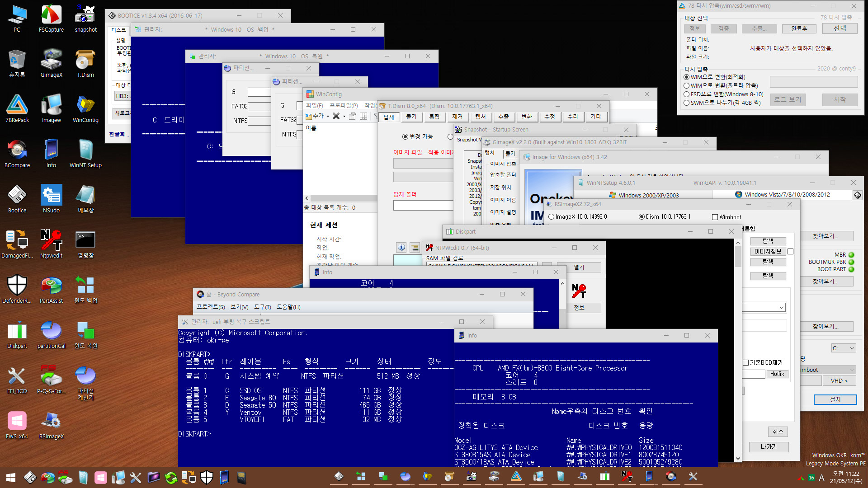Expand the 추가 dropdown arrow in WinContig
Screen dimensions: 868x488
(328, 117)
